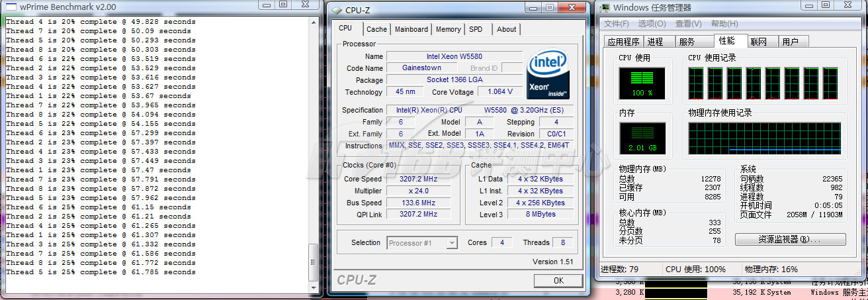Open the Mainboard tab in CPU-Z
The image size is (868, 300).
pyautogui.click(x=411, y=29)
